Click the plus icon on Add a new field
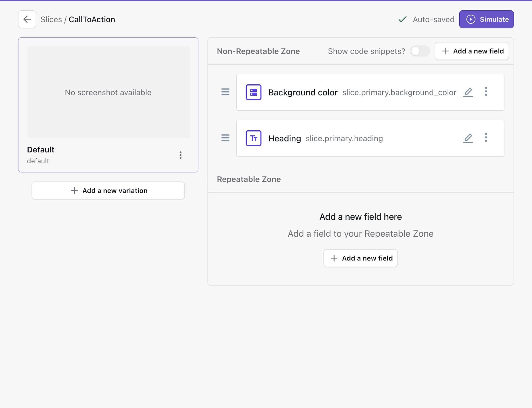Image resolution: width=532 pixels, height=408 pixels. 445,51
